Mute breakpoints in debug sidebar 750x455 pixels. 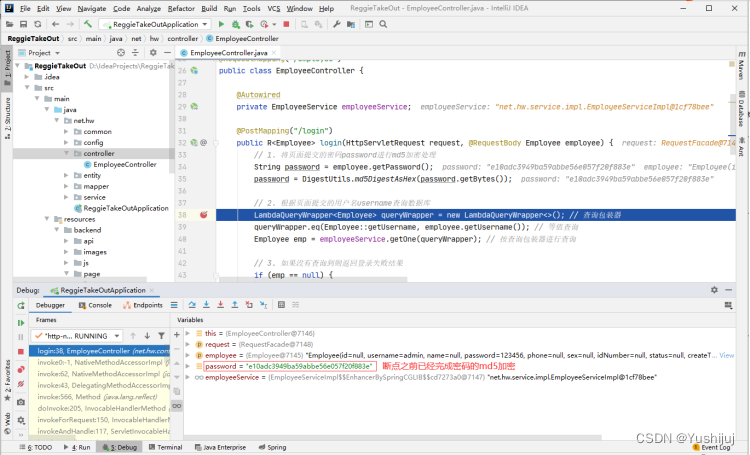pyautogui.click(x=21, y=384)
